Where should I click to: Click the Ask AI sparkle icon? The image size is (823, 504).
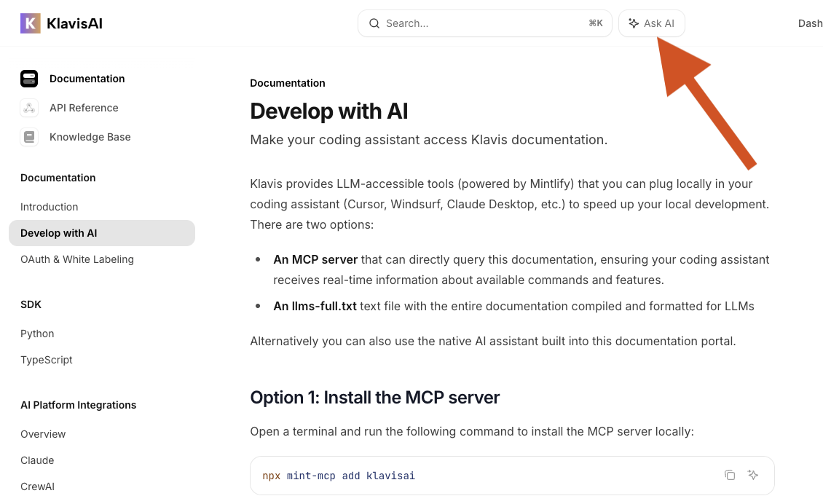pos(634,23)
